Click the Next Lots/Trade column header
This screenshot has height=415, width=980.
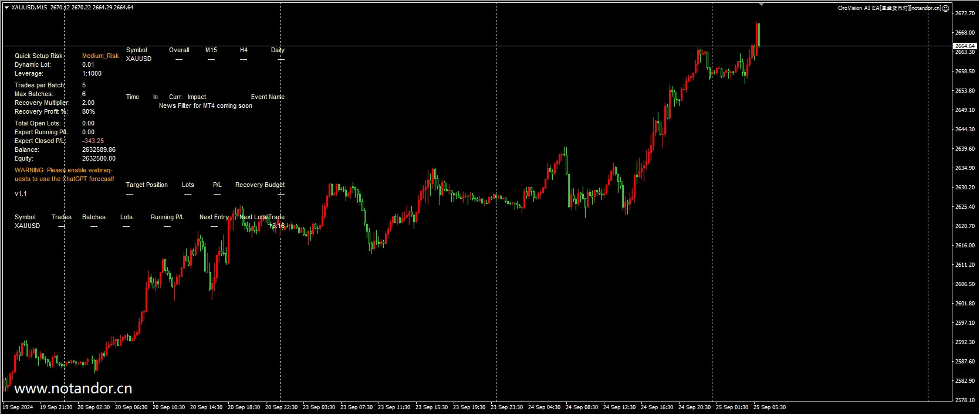pyautogui.click(x=262, y=217)
